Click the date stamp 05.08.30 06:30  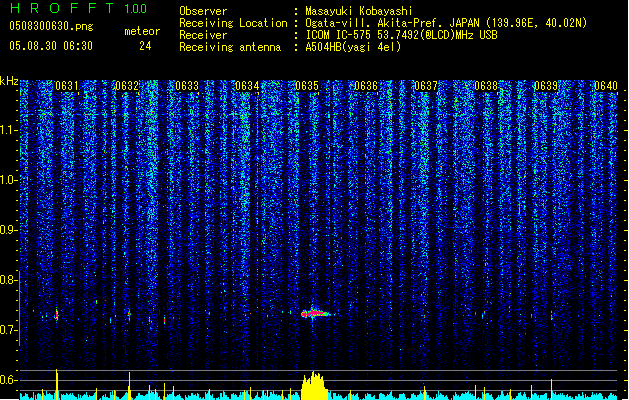point(51,46)
